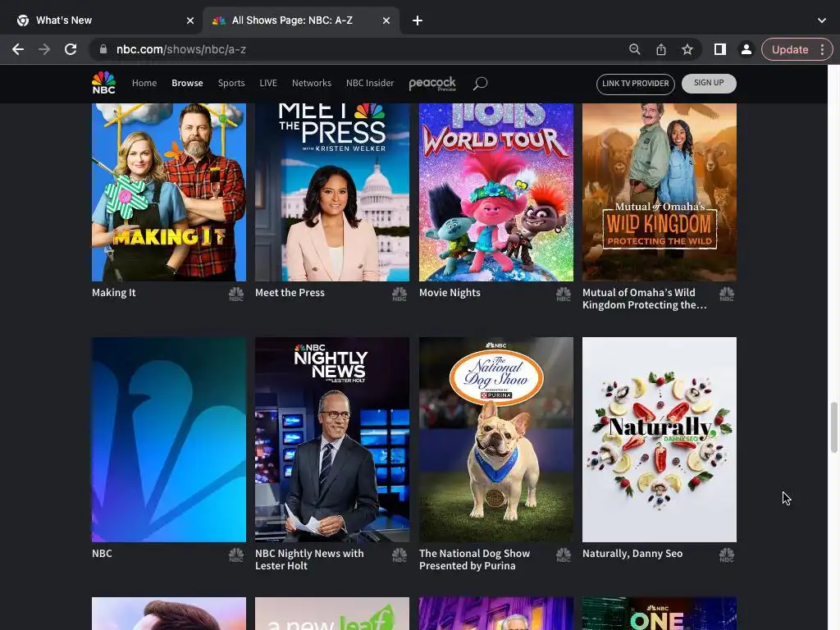The height and width of the screenshot is (630, 840).
Task: Click the SIGN UP button
Action: click(709, 83)
